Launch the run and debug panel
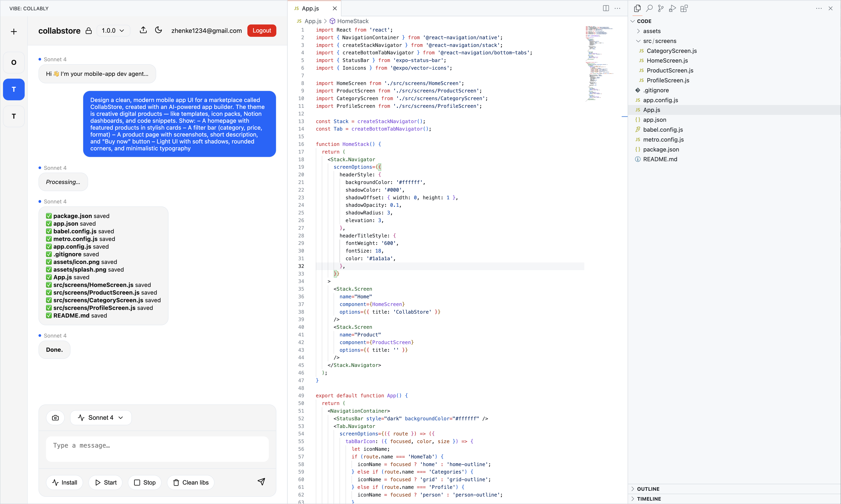Image resolution: width=841 pixels, height=504 pixels. (672, 8)
